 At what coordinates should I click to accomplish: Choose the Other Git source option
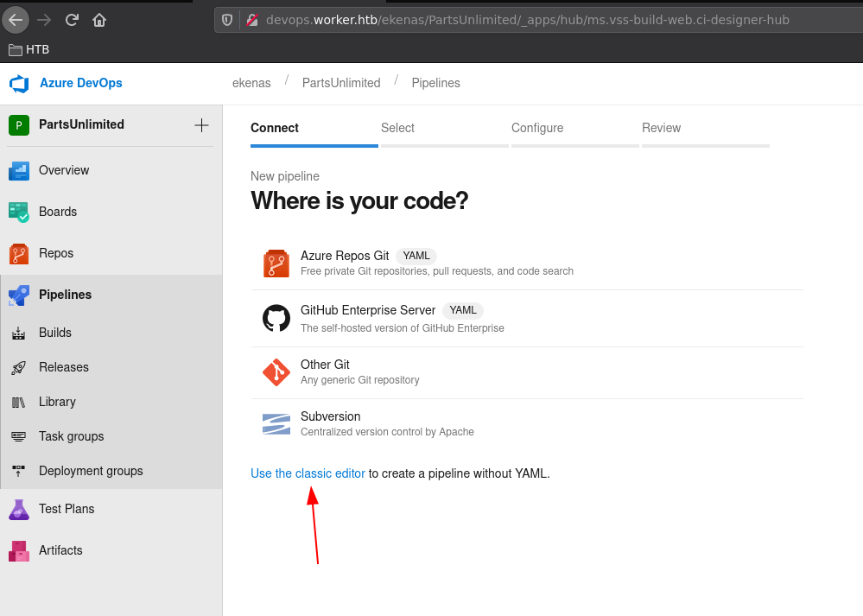pos(527,372)
